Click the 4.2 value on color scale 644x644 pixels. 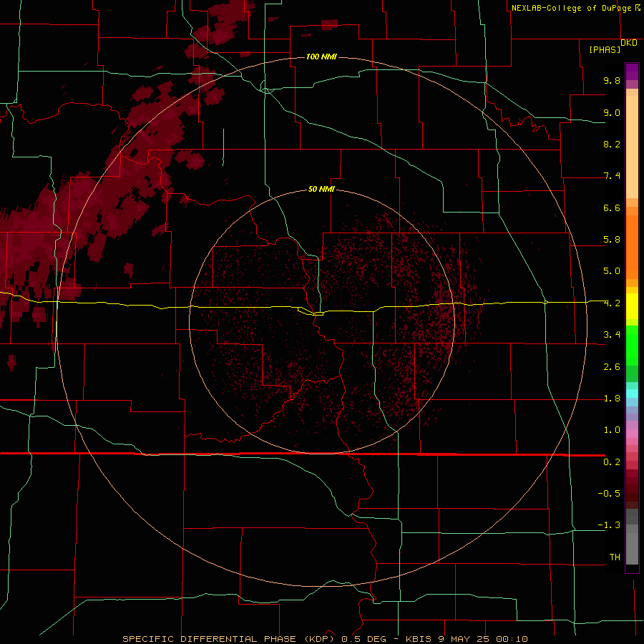(x=612, y=303)
